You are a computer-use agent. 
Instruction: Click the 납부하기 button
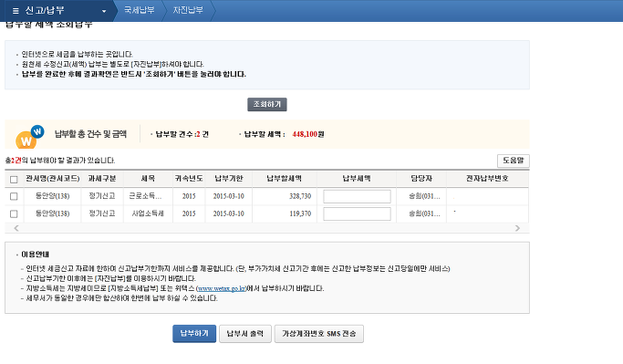(x=194, y=333)
